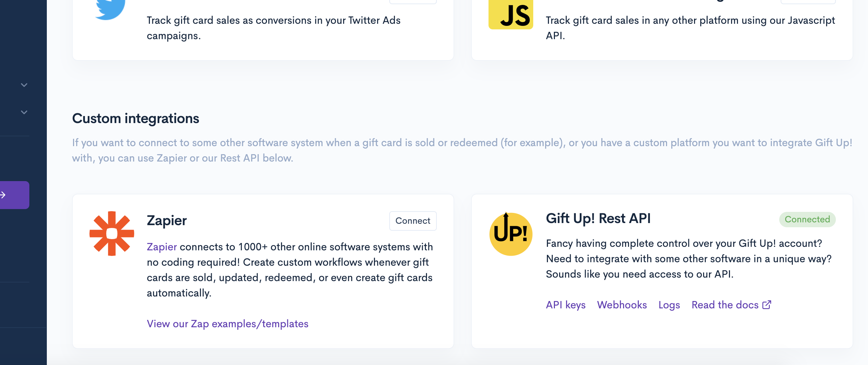
Task: Click external-link icon beside Read the docs
Action: 767,305
